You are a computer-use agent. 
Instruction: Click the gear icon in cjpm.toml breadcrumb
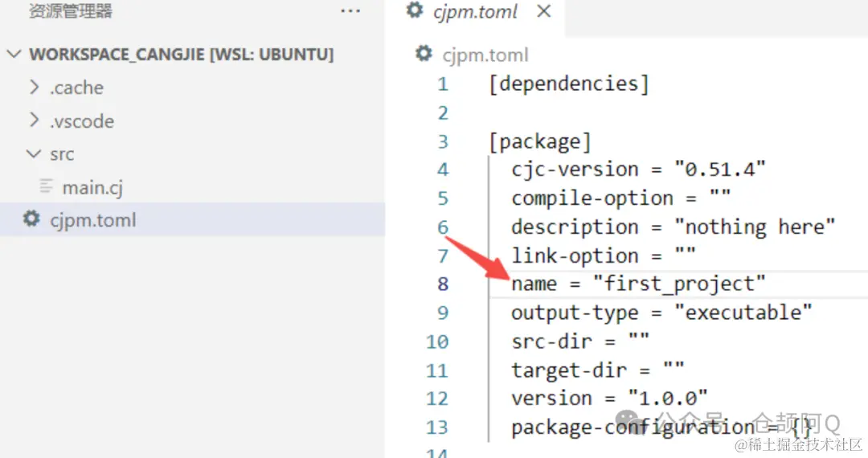coord(424,54)
